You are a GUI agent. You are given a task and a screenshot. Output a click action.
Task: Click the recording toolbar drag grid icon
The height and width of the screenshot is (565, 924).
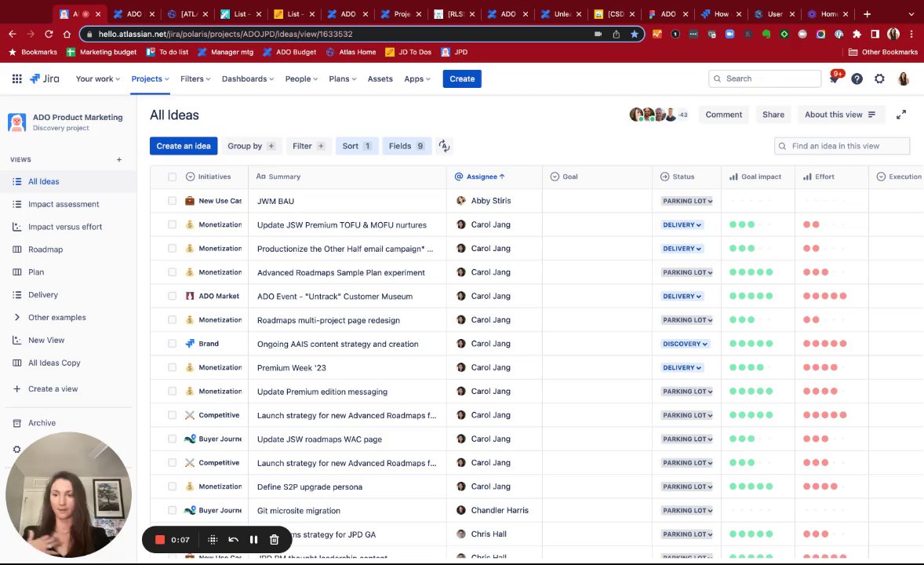(x=213, y=540)
